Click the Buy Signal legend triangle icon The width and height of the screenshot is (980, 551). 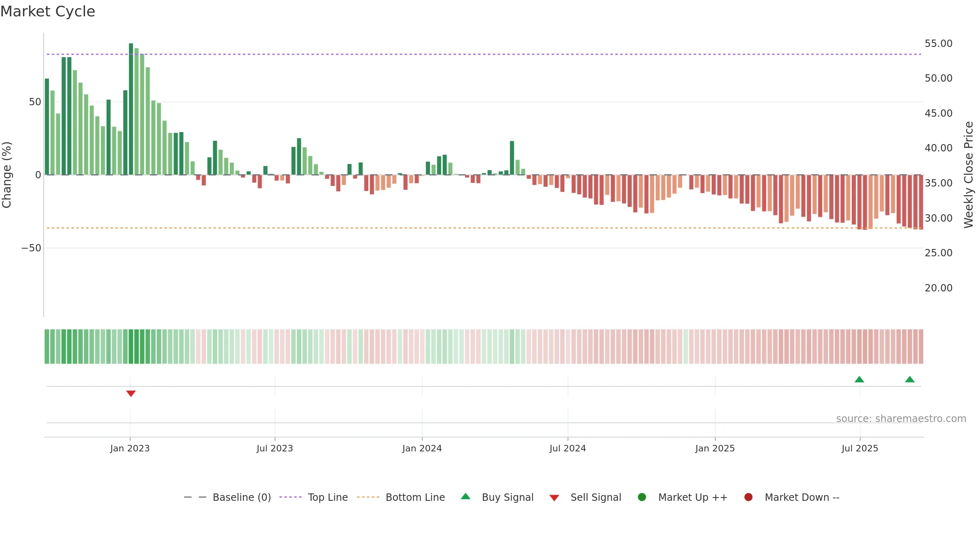pos(465,496)
